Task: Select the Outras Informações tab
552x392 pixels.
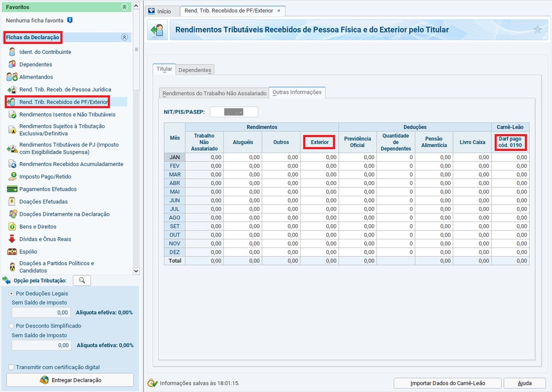Action: coord(297,92)
